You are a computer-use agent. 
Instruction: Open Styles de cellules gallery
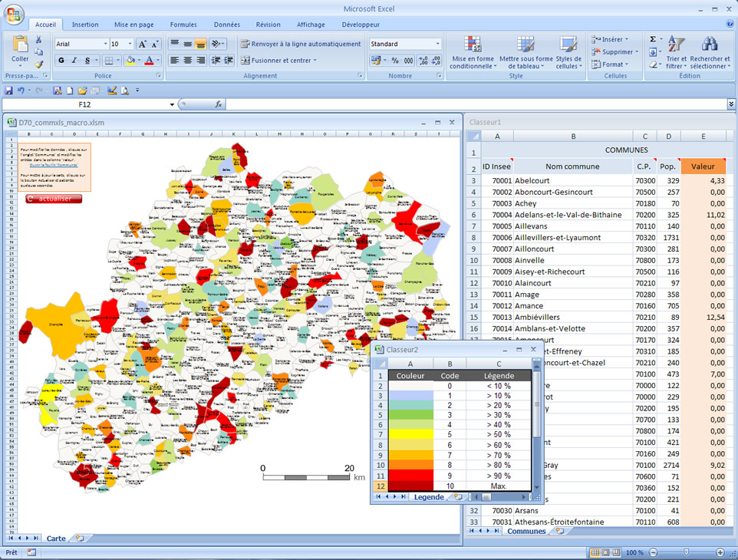pyautogui.click(x=568, y=52)
